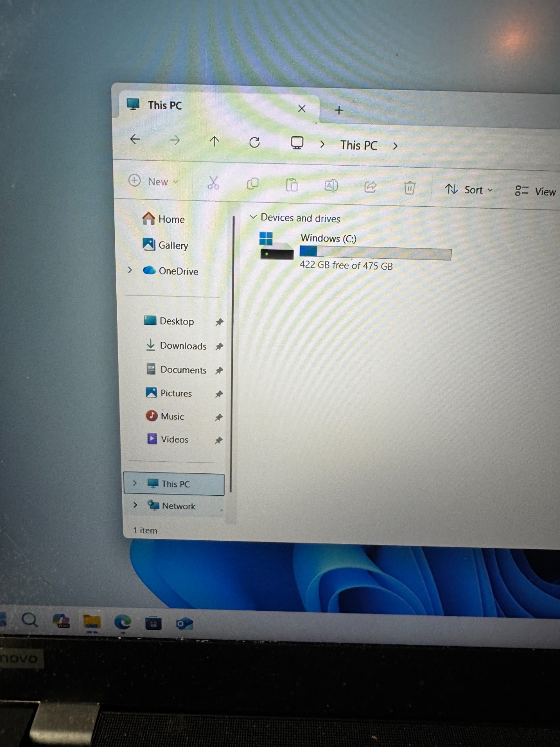Expand the OneDrive tree node

(130, 270)
